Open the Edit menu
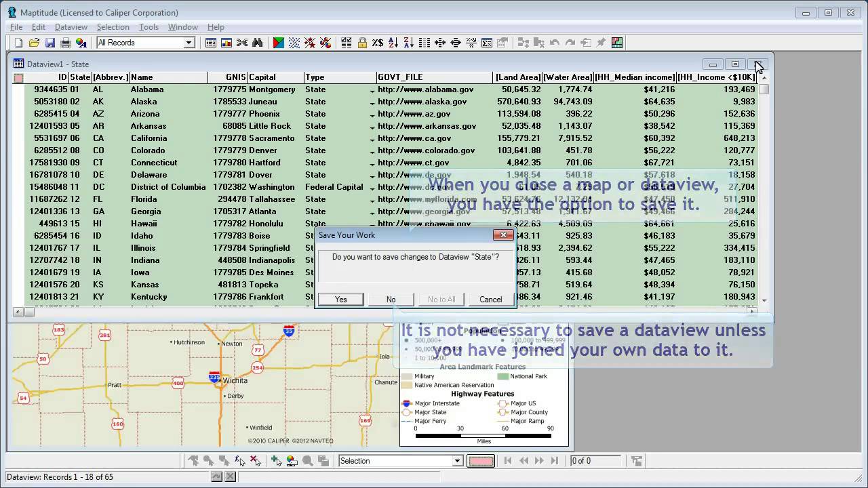Screen dimensions: 868x488 (x=39, y=27)
